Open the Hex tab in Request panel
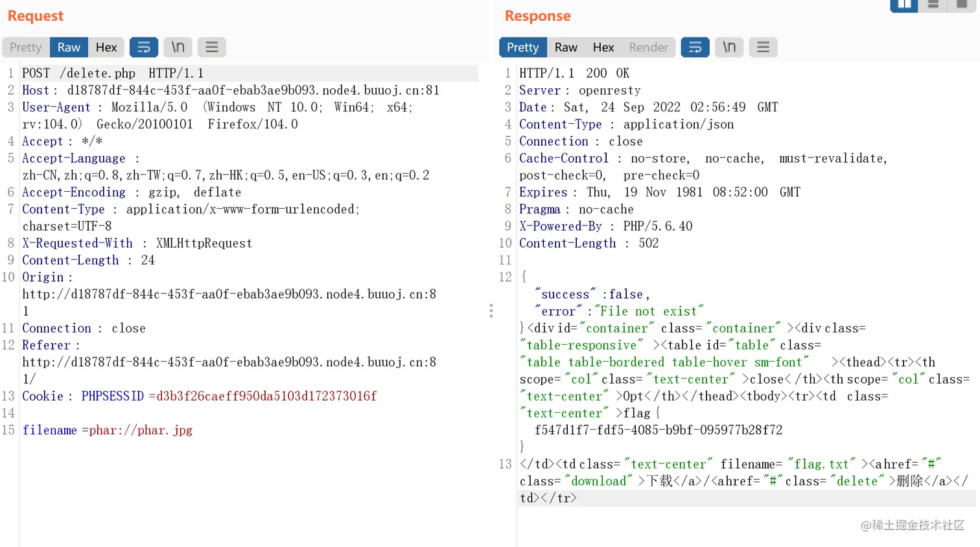The width and height of the screenshot is (980, 547). pos(106,47)
